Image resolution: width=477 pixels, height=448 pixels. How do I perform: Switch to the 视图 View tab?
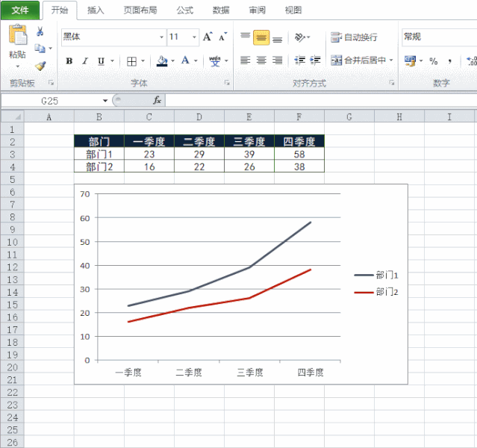[x=293, y=10]
